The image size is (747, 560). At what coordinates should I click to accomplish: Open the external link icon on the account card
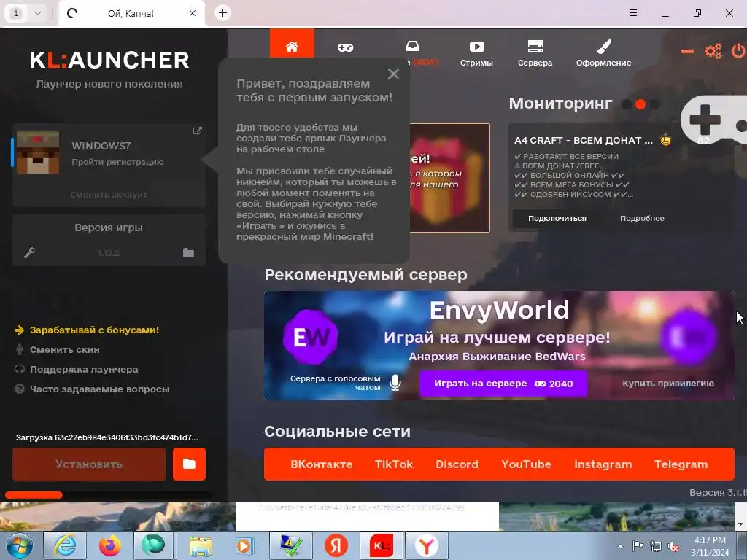click(x=197, y=131)
